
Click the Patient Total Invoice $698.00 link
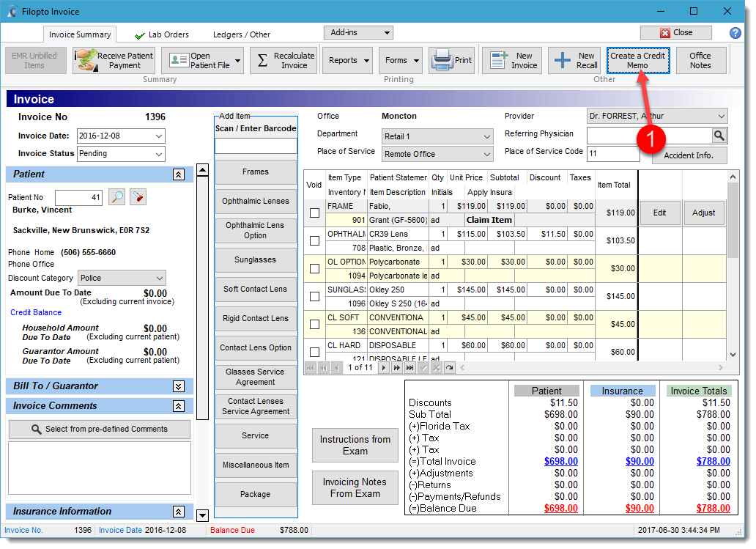click(x=560, y=462)
